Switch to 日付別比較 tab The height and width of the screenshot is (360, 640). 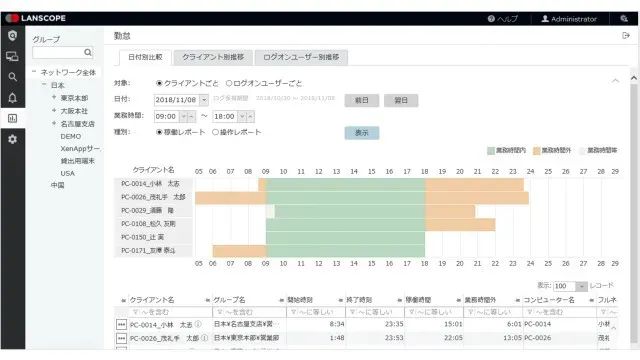[145, 57]
